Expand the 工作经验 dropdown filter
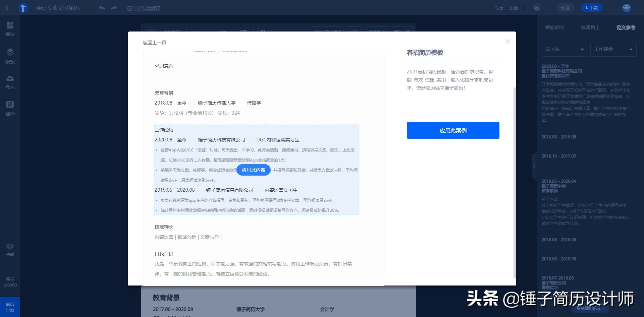This screenshot has height=317, width=644. [x=613, y=49]
